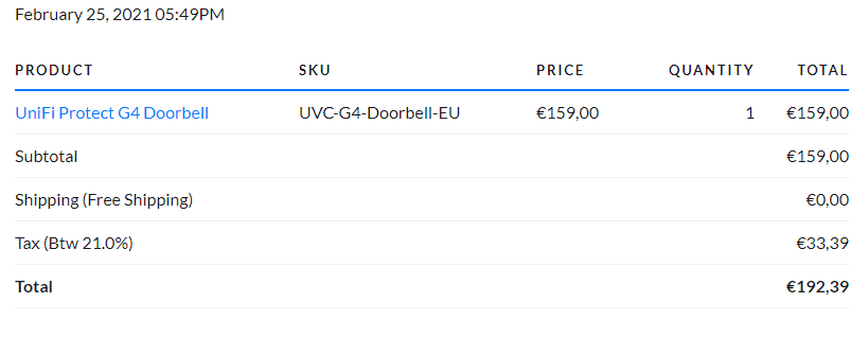Screen dimensions: 868x338
Task: Click the PRODUCT column header
Action: tap(54, 70)
